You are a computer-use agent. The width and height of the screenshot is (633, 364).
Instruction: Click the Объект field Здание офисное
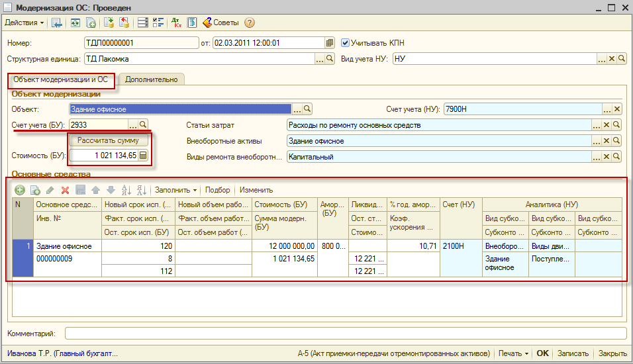coord(180,109)
